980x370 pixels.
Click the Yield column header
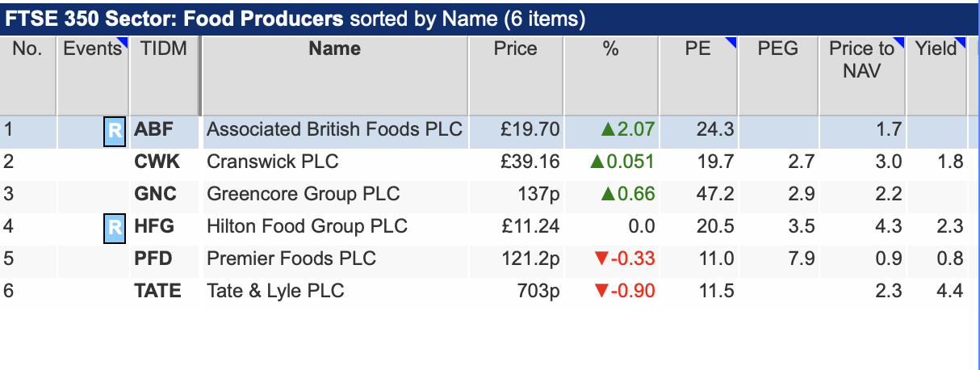[x=936, y=48]
